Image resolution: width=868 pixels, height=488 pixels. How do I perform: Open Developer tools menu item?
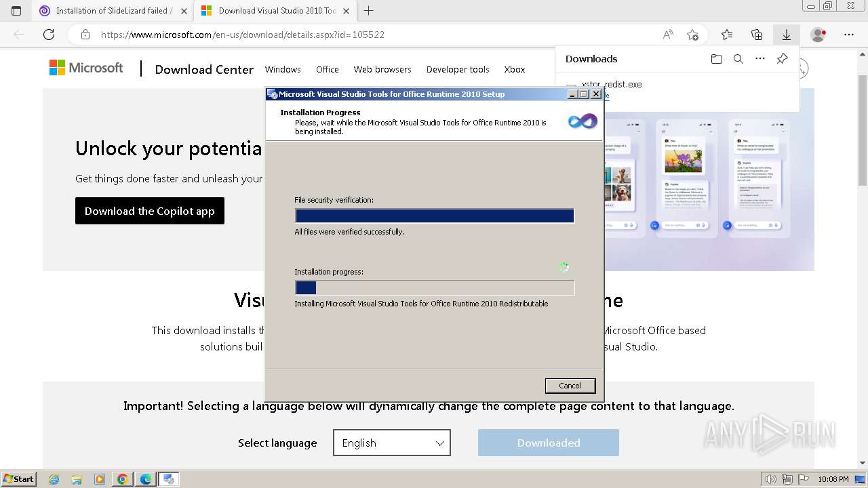[458, 69]
